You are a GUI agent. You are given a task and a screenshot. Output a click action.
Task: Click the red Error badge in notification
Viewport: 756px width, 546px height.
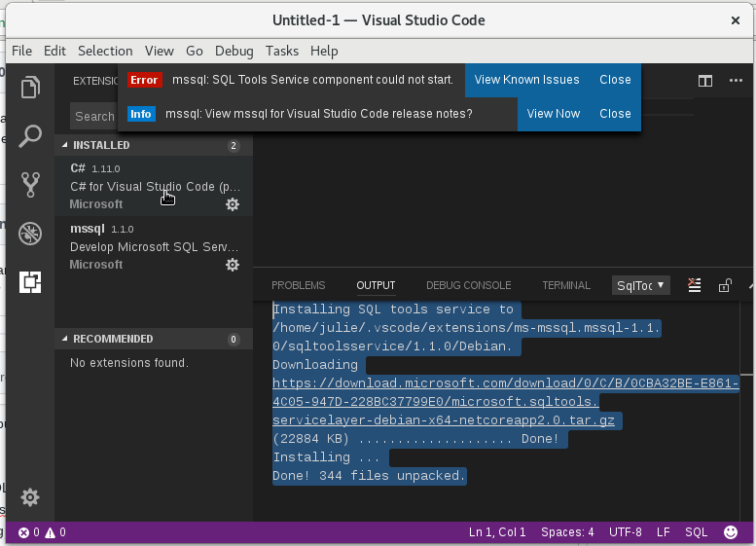[x=144, y=80]
